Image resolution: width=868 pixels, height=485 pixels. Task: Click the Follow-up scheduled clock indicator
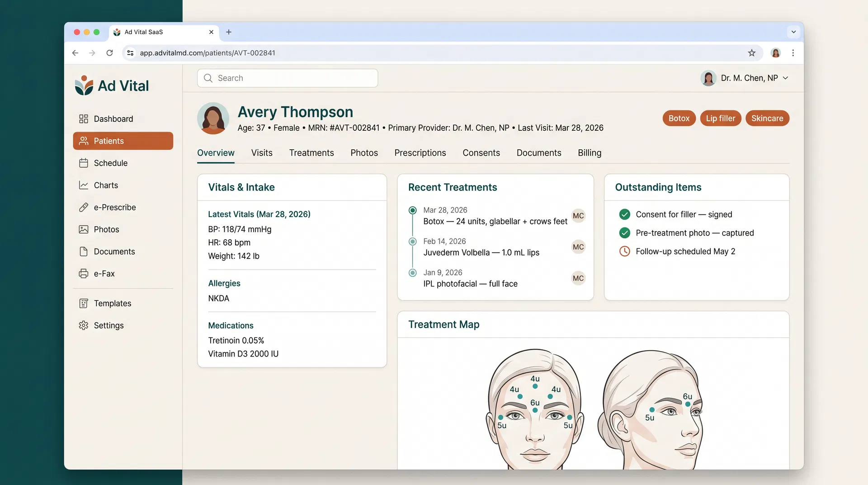coord(625,252)
